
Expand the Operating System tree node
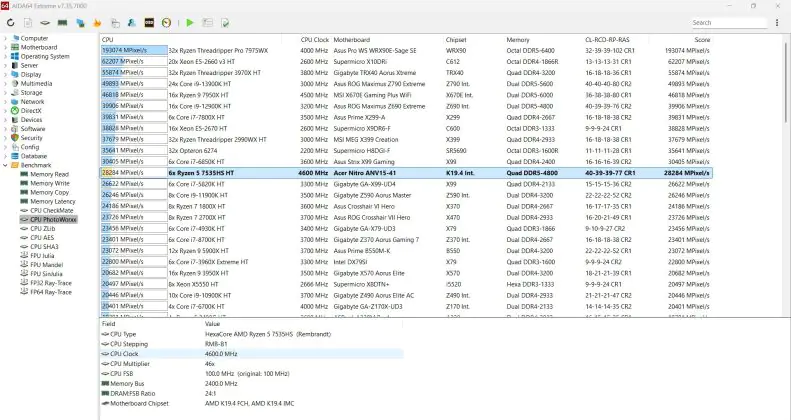(6, 56)
